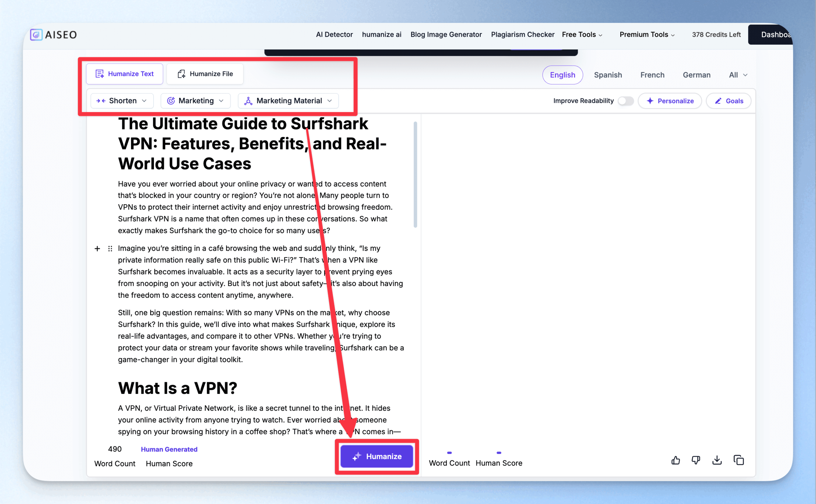Click the thumbs up feedback icon
Screen dimensions: 816x504
pyautogui.click(x=675, y=460)
